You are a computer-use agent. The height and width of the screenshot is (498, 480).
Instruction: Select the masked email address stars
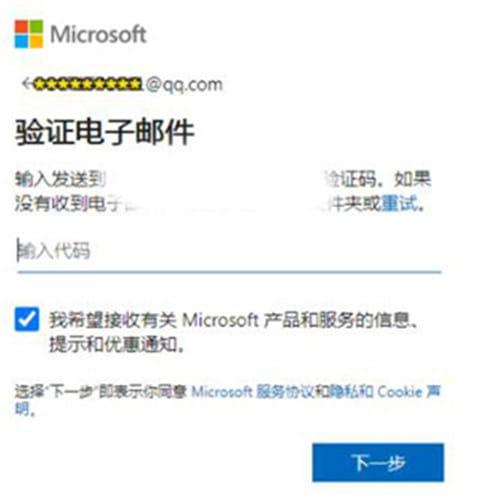(x=87, y=84)
